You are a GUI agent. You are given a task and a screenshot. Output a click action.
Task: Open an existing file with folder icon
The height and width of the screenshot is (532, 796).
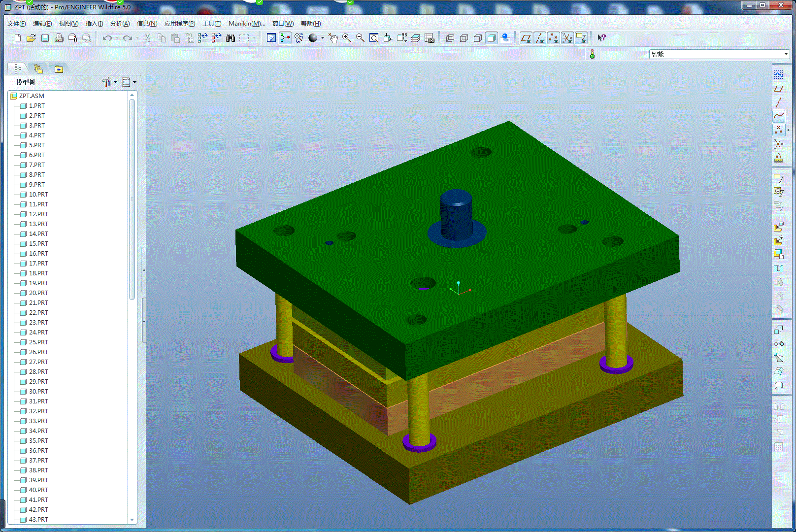coord(31,38)
